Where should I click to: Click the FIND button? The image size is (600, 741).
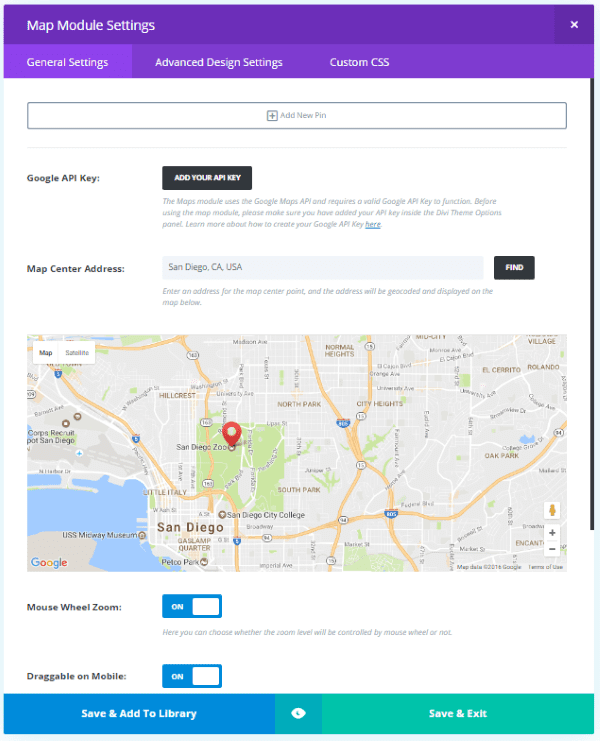coord(514,267)
